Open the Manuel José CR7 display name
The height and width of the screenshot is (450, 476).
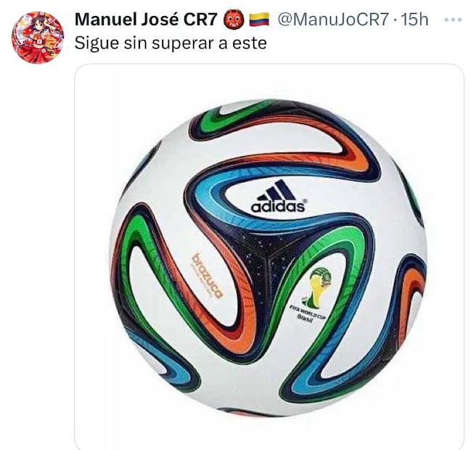(146, 20)
